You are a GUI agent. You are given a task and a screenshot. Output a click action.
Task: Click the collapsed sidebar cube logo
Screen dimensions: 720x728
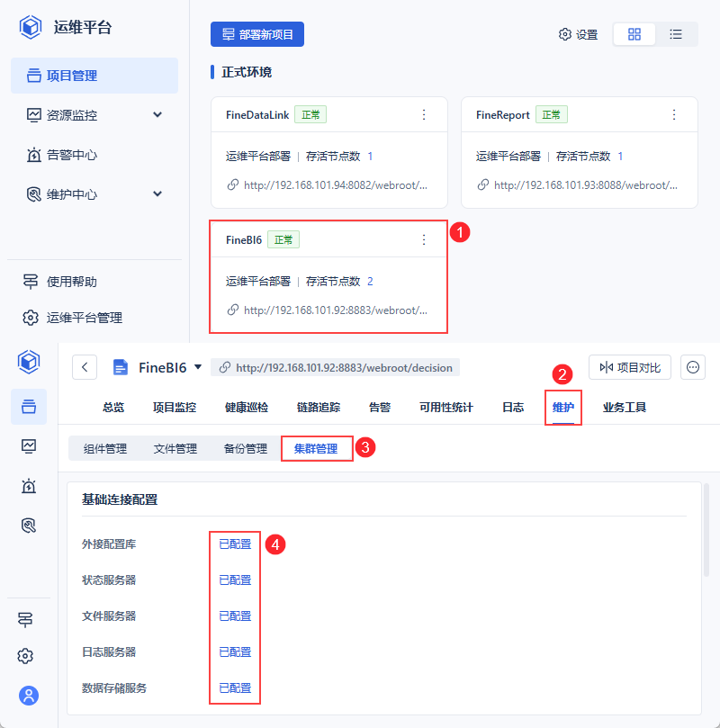[29, 362]
